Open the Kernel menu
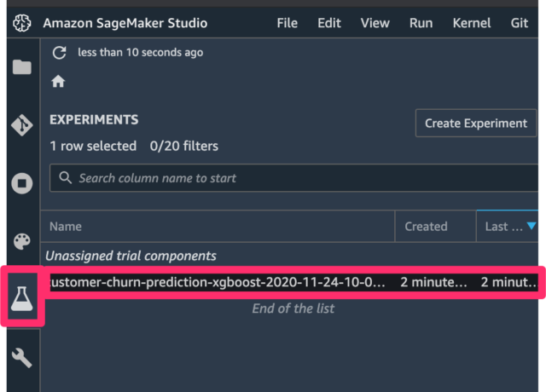Screen dimensions: 546x392 [x=472, y=23]
